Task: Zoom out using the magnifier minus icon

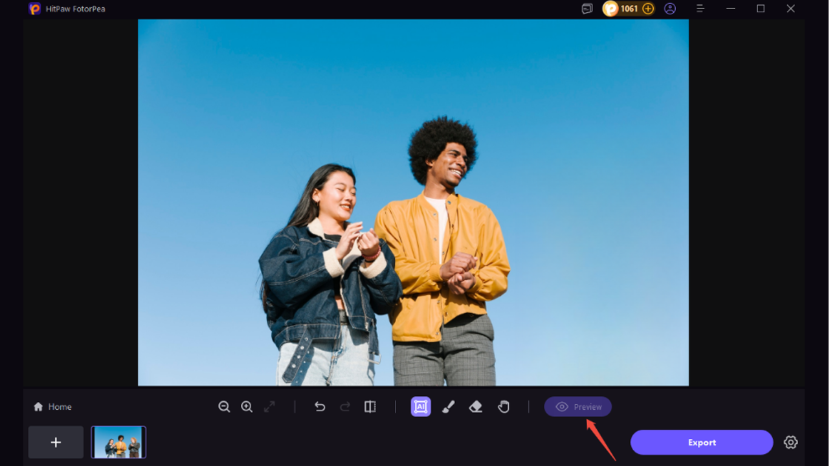Action: pyautogui.click(x=224, y=407)
